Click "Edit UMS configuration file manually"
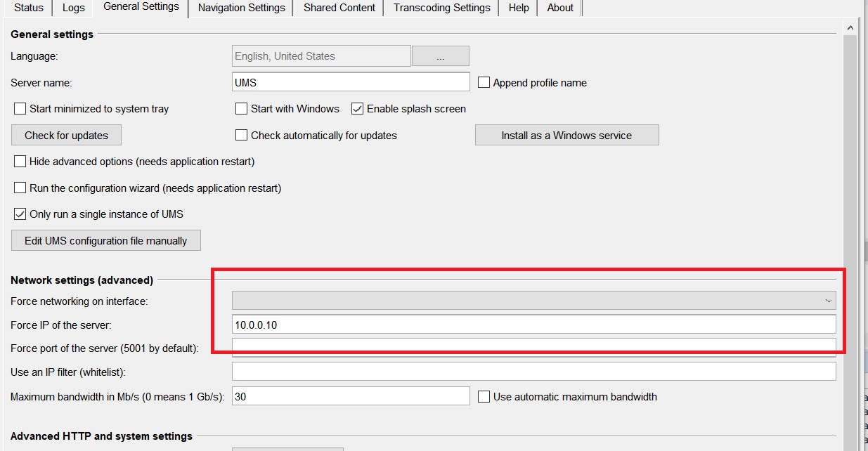 [x=105, y=240]
